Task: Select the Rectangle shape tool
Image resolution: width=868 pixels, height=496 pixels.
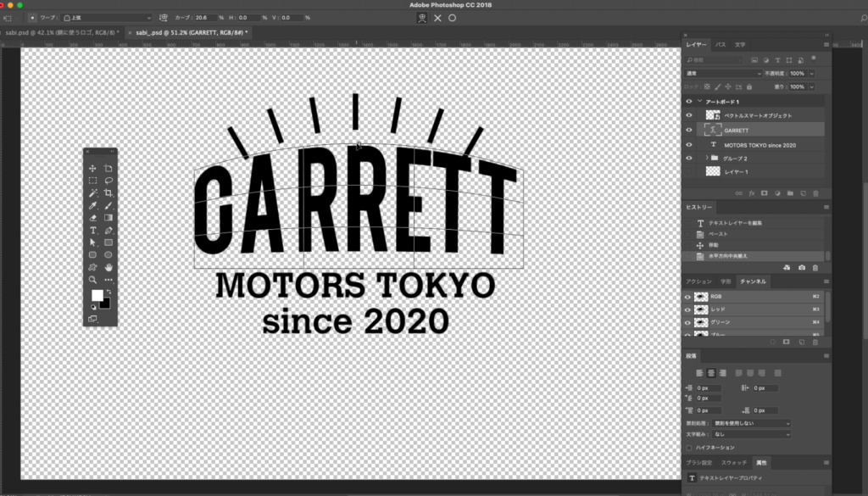Action: (x=108, y=242)
